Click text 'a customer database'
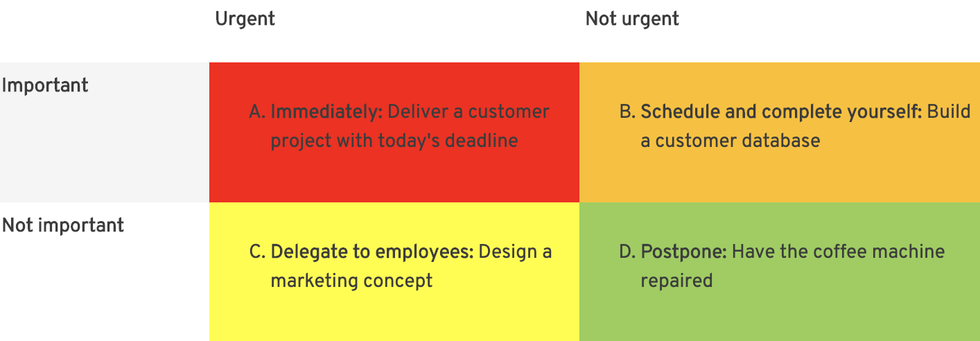The image size is (980, 341). [730, 141]
